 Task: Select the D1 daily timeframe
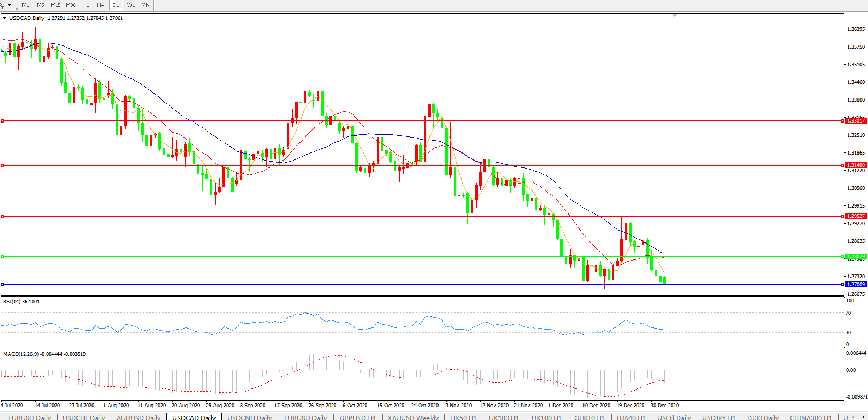(x=116, y=5)
